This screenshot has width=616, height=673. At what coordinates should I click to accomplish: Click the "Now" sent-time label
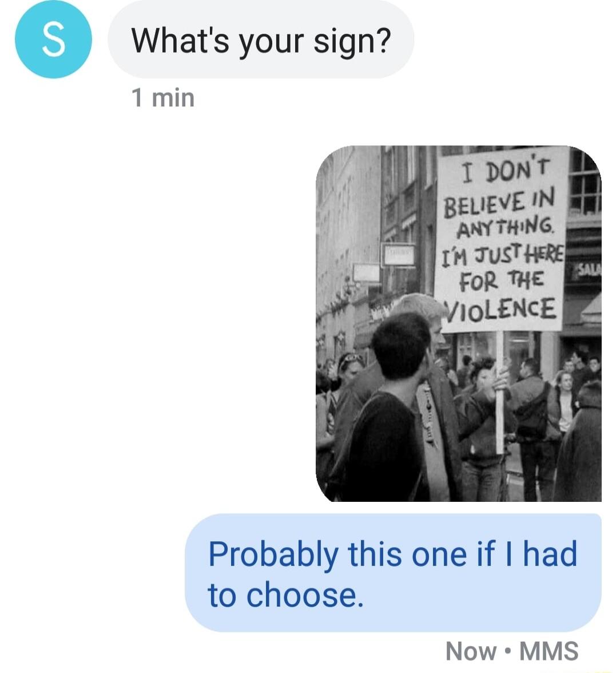(x=471, y=651)
